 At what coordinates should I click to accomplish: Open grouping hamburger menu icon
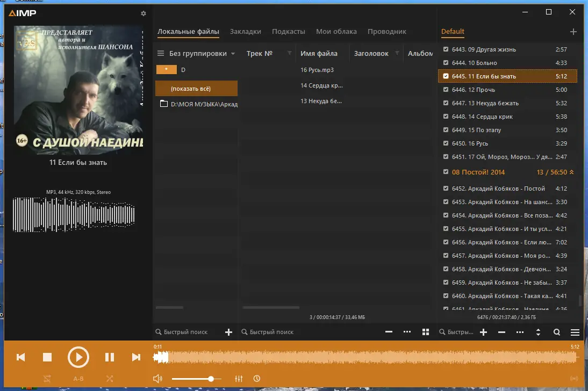[161, 53]
